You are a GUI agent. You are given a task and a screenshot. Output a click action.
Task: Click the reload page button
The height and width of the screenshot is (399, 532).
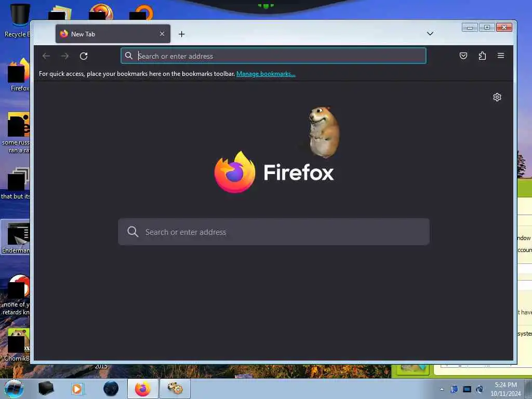click(84, 56)
